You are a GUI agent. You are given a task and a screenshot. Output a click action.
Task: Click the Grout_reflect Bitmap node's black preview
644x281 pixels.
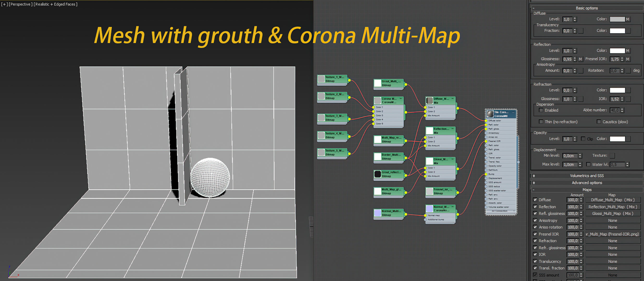(x=377, y=174)
